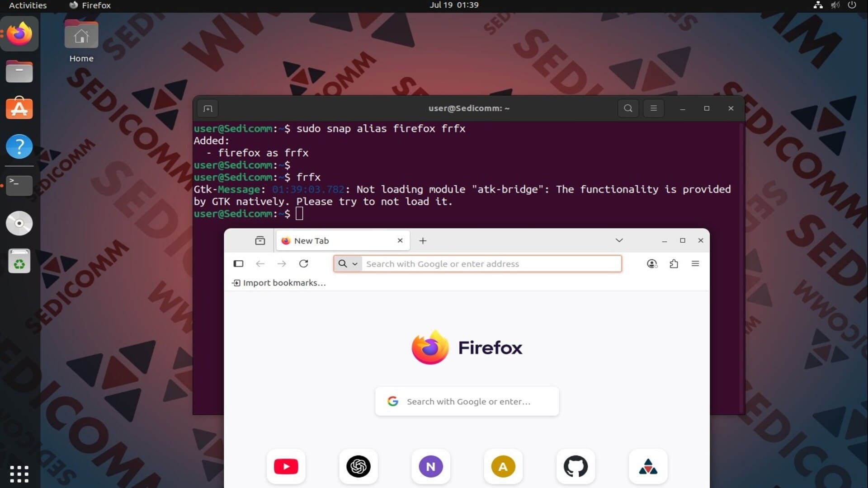This screenshot has width=868, height=488.
Task: Maximize the Firefox window
Action: [683, 241]
